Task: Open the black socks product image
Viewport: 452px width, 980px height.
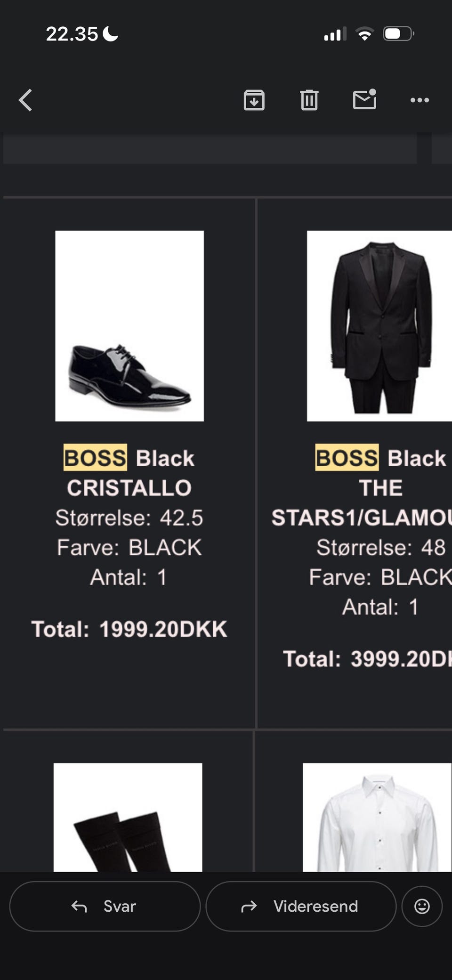Action: [x=128, y=817]
